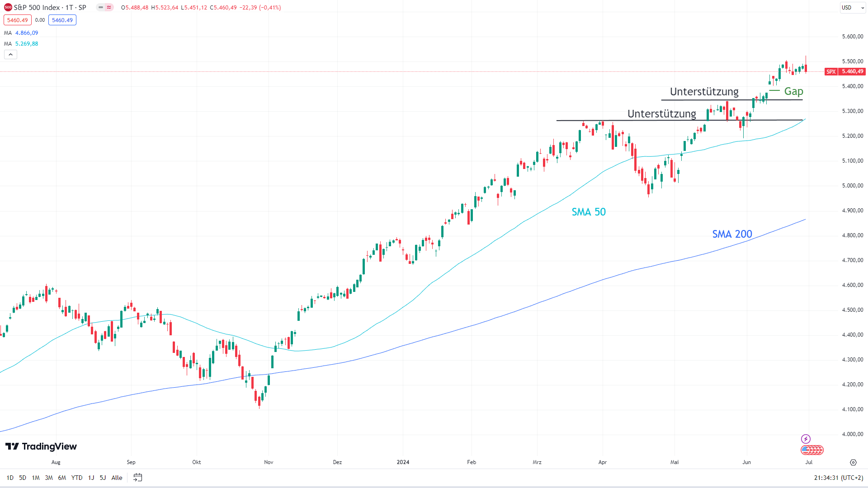
Task: Select the lower Unterstützung text label
Action: [661, 114]
